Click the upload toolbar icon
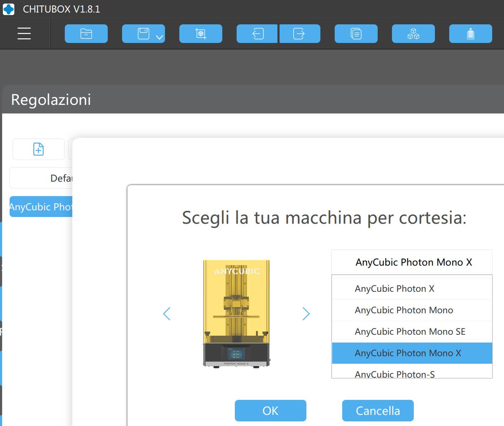 click(470, 34)
